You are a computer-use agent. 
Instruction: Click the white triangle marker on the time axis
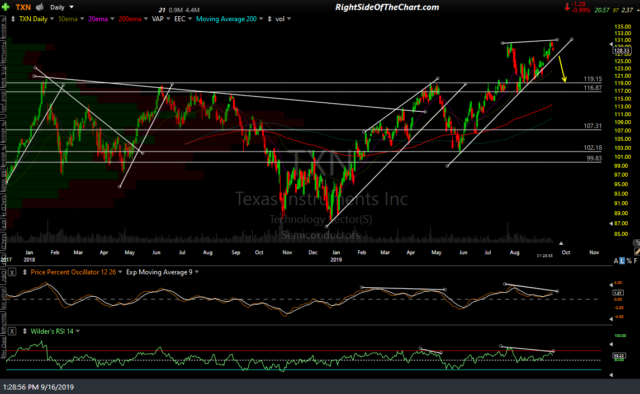coord(561,243)
